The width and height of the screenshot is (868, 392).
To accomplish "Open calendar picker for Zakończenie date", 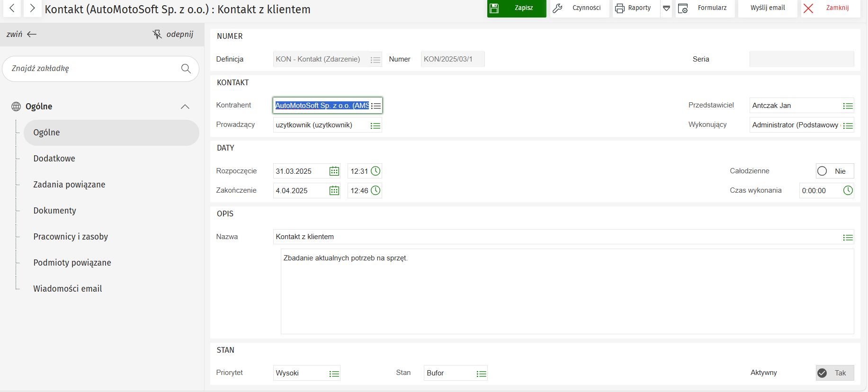I will coord(334,191).
